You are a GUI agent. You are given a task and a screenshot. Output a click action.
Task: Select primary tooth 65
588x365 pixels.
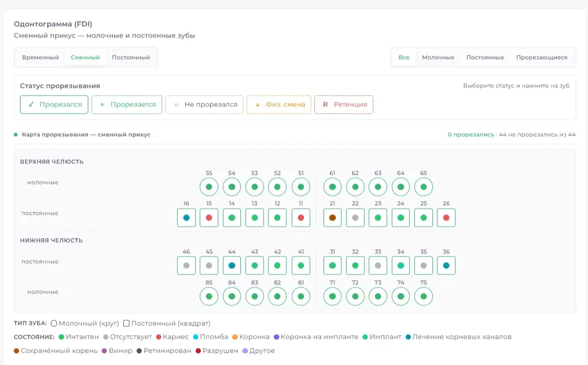tap(423, 187)
